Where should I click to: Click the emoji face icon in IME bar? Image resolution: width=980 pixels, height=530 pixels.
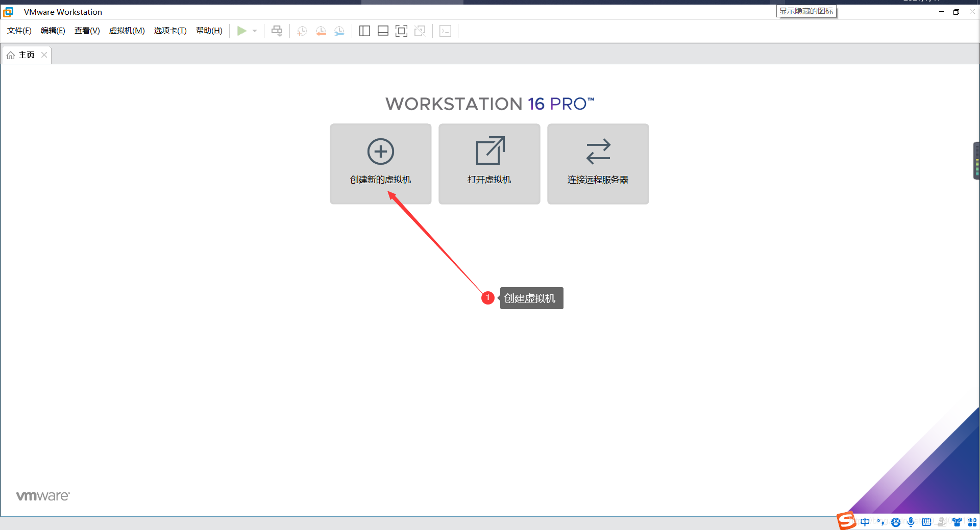[896, 522]
